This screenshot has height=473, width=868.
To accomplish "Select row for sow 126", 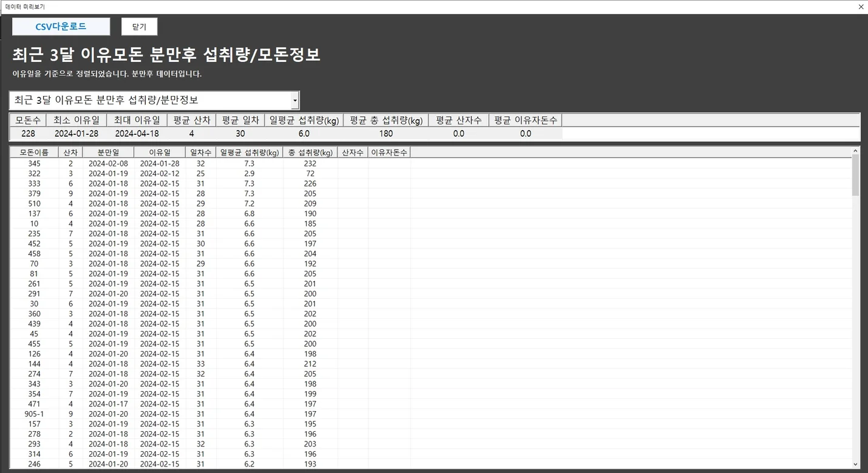I will 430,354.
